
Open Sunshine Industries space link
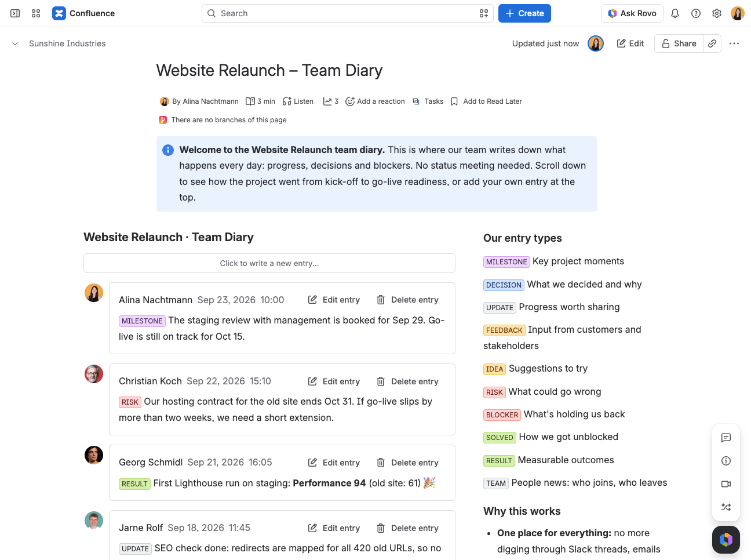click(67, 43)
